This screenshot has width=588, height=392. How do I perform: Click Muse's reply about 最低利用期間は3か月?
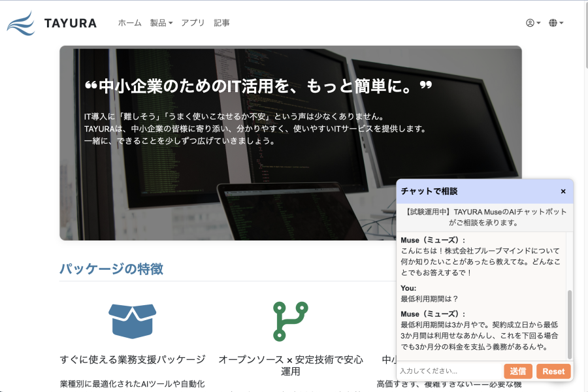(x=480, y=336)
